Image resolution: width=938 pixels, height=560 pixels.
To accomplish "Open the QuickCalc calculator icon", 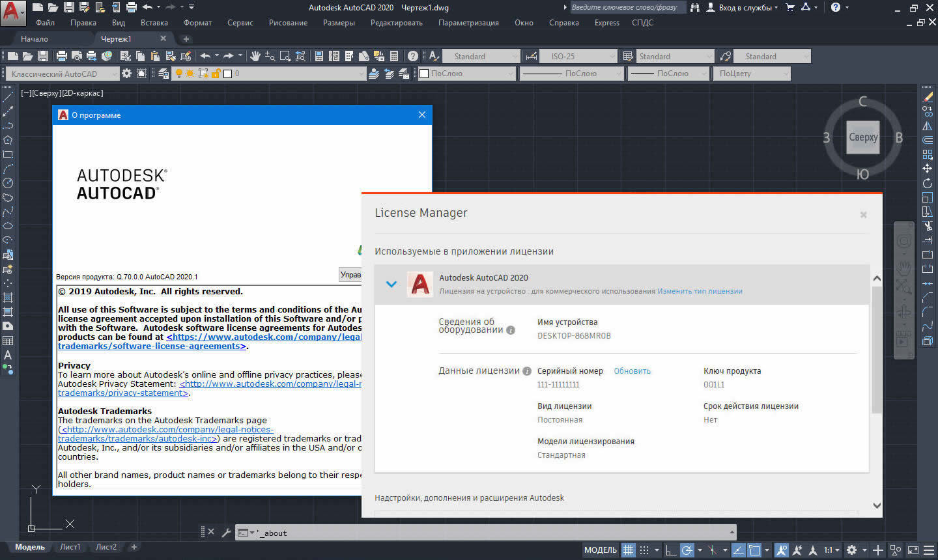I will (x=394, y=56).
